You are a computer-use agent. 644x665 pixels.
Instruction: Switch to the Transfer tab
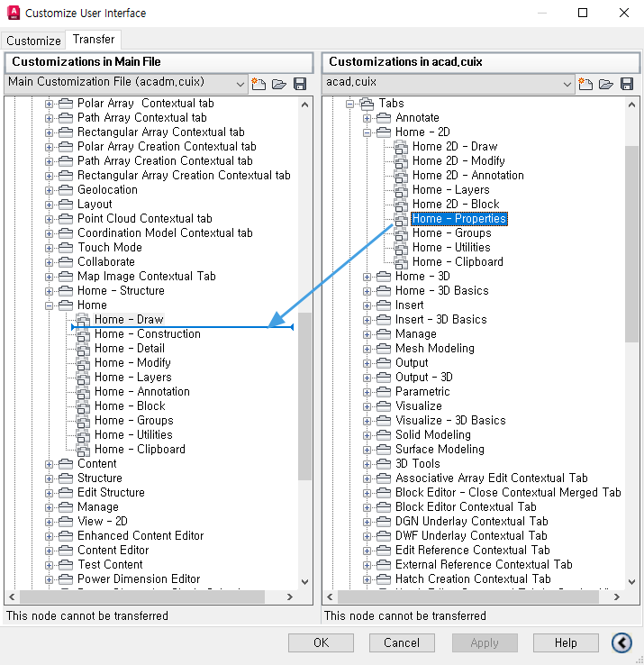tap(94, 39)
